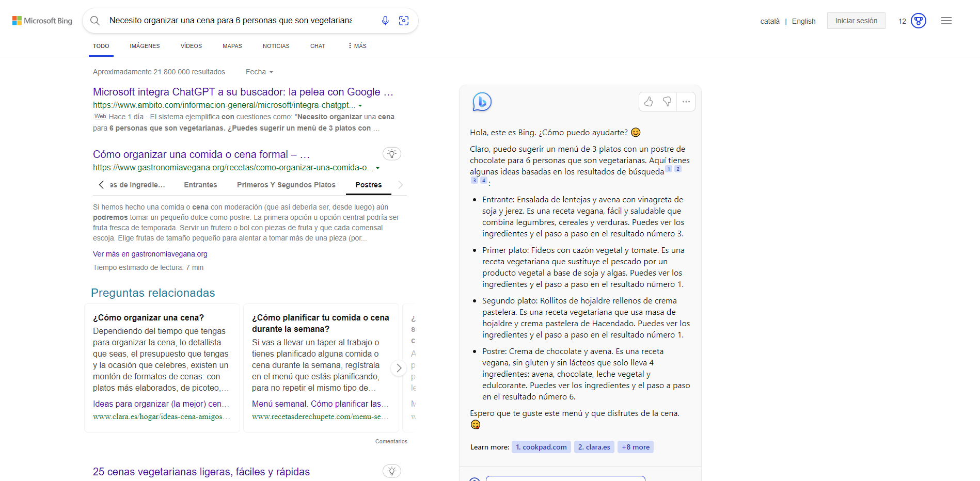Start voice search with microphone icon
Viewport: 980px width, 481px height.
coord(385,21)
